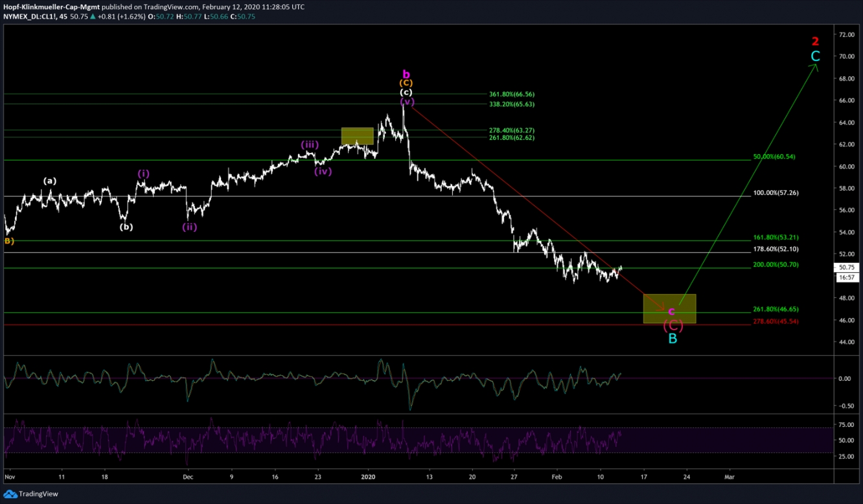Click the Dec label on time axis
The image size is (863, 504).
[x=188, y=477]
